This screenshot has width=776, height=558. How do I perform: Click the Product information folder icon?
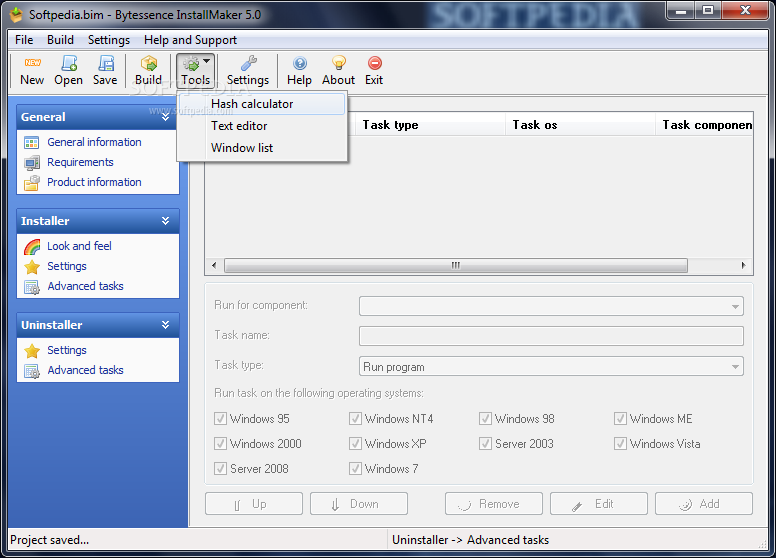32,183
